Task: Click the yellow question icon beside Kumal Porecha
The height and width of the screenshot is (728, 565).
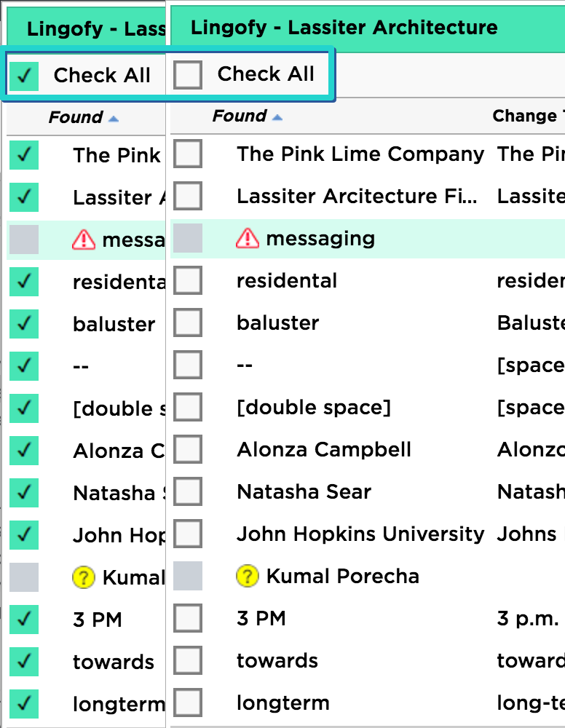Action: pos(248,576)
